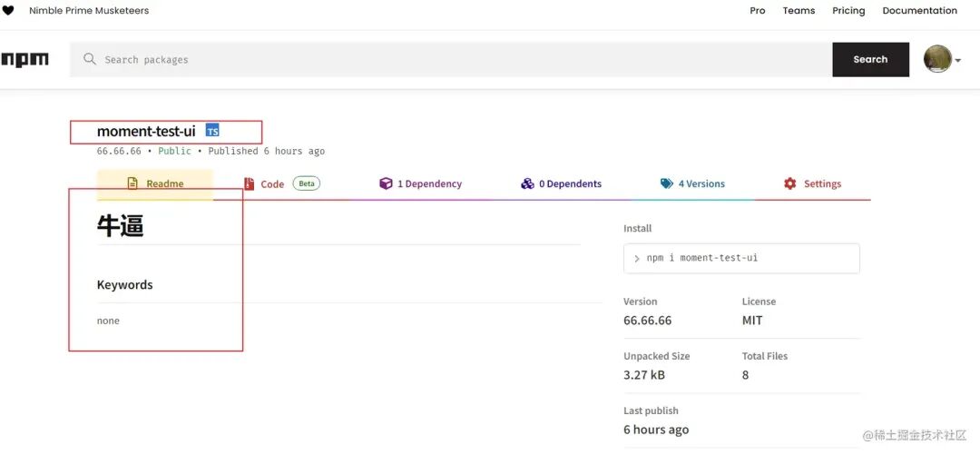Image resolution: width=980 pixels, height=455 pixels.
Task: Click the Version value 66.66.66 in sidebar
Action: pyautogui.click(x=648, y=321)
